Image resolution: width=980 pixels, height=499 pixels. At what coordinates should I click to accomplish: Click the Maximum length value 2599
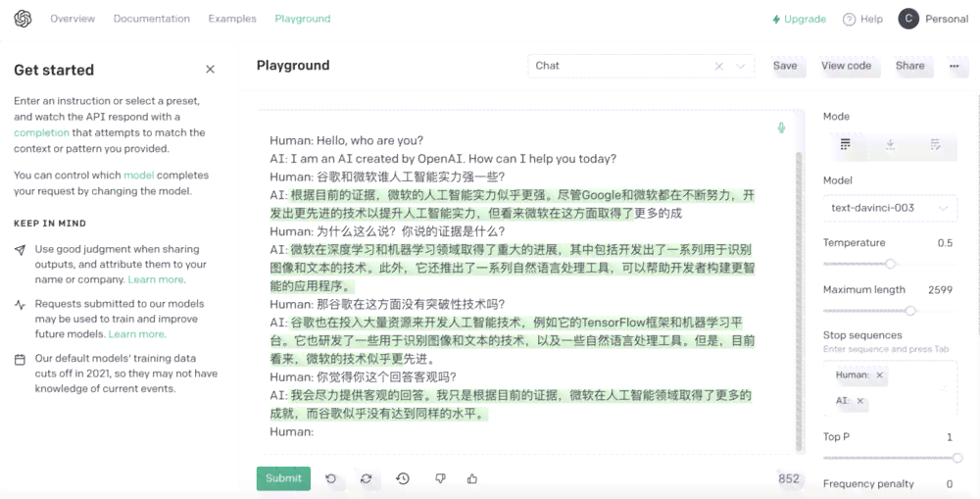coord(940,289)
